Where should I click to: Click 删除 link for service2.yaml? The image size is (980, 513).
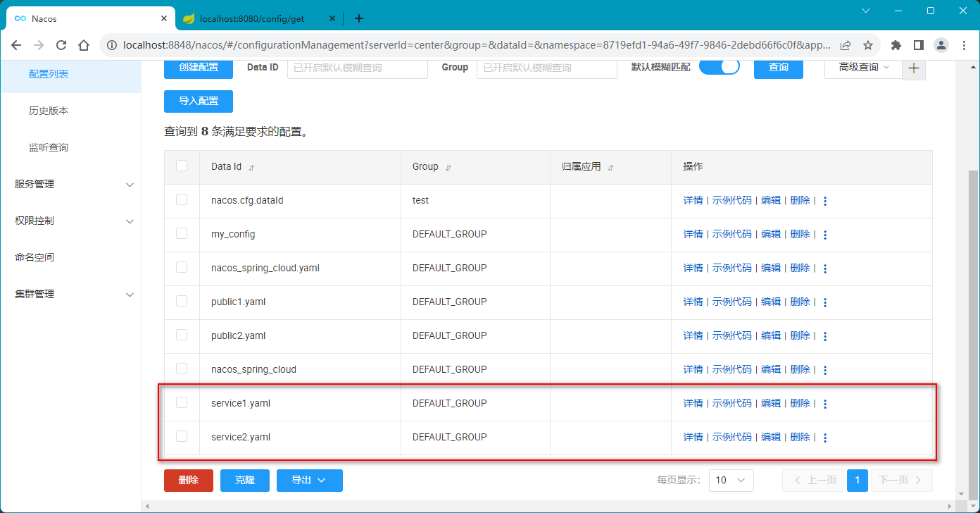[x=800, y=437]
